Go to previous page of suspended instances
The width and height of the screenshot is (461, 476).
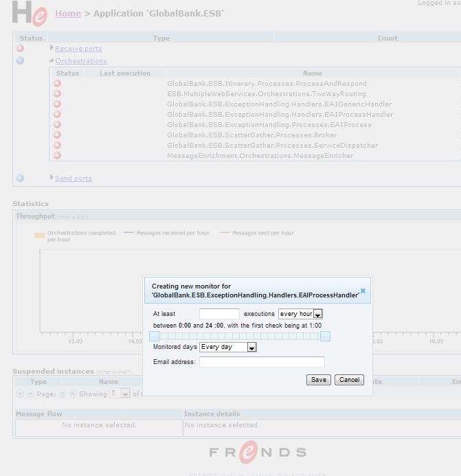(x=30, y=394)
